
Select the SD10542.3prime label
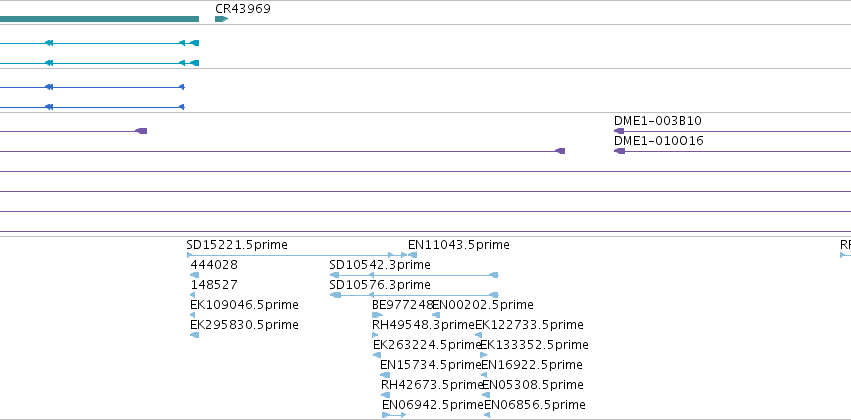[380, 265]
